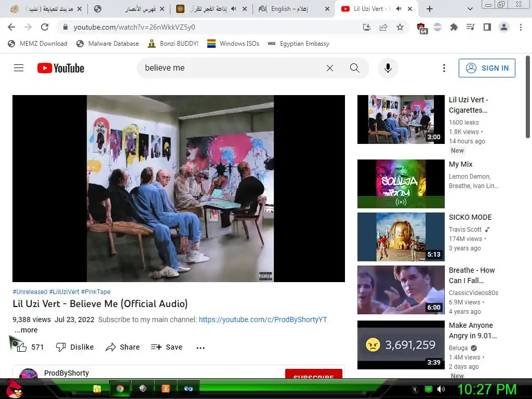The image size is (532, 399).
Task: Go to the YouTube home logo
Action: pos(61,68)
